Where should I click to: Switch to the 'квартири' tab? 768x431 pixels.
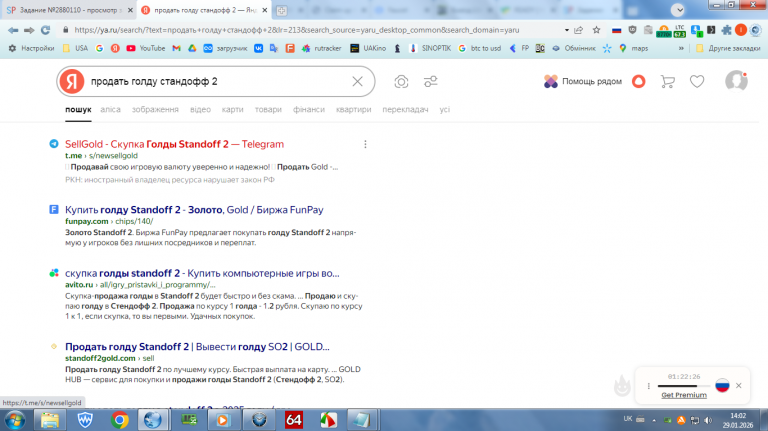353,109
